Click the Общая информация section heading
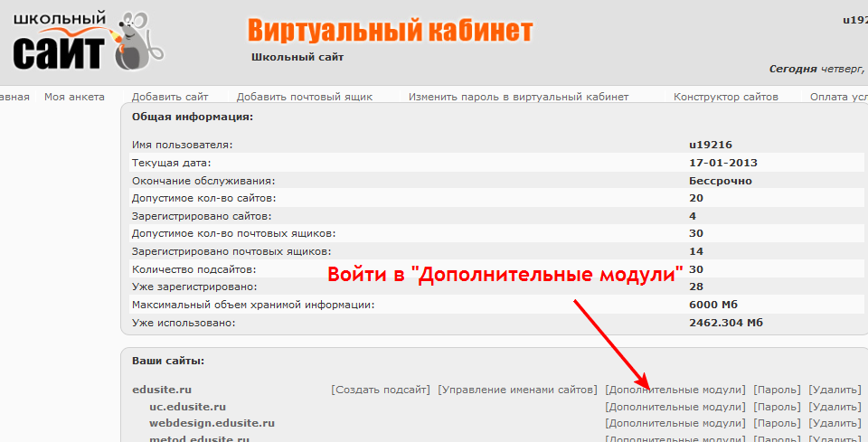 pos(193,118)
